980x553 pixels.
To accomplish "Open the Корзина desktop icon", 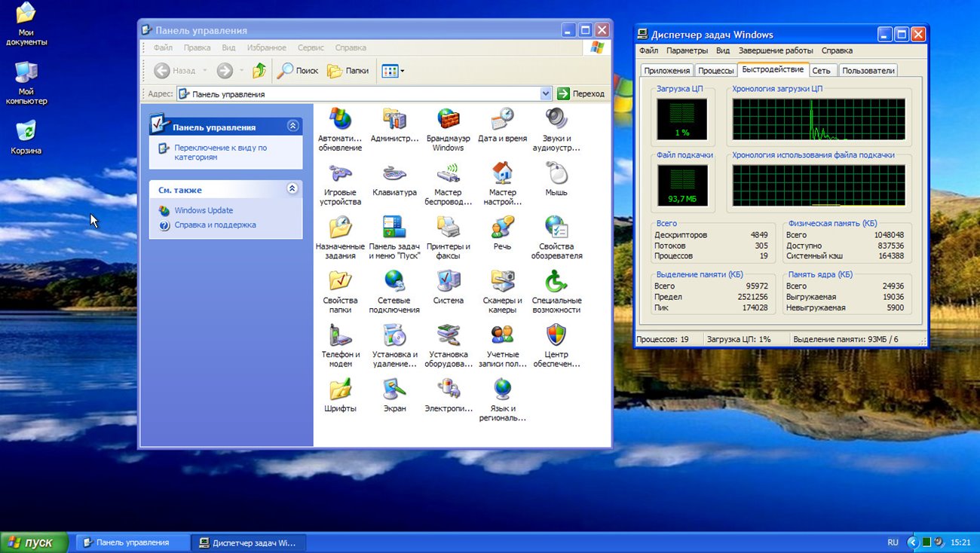I will [26, 136].
